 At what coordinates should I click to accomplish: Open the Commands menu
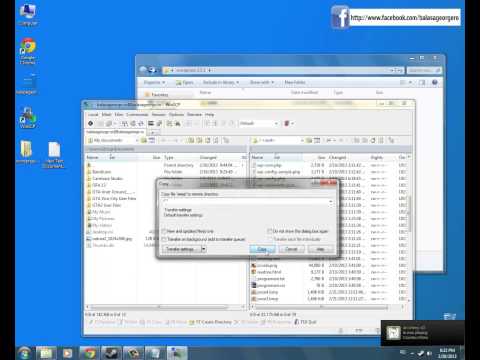pyautogui.click(x=137, y=114)
